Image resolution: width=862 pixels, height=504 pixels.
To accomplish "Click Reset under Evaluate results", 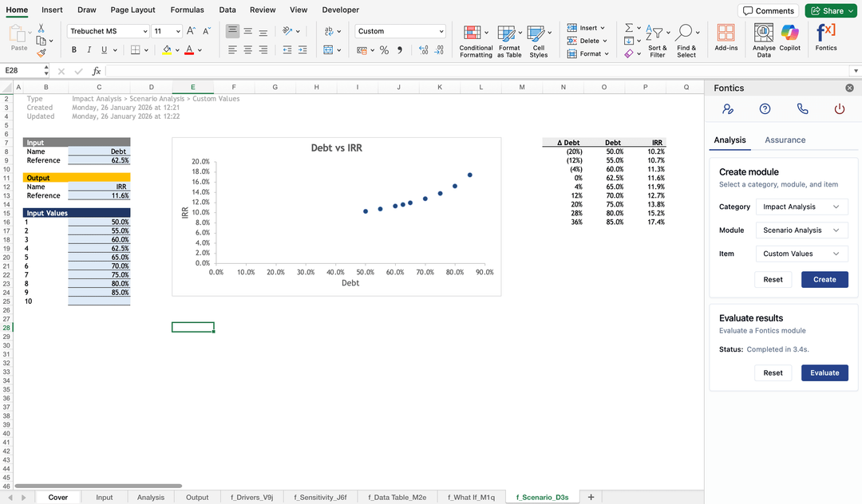I will pos(773,372).
